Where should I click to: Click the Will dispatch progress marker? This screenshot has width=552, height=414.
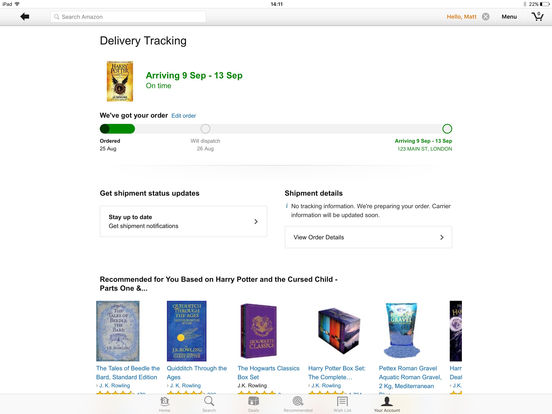pyautogui.click(x=205, y=129)
